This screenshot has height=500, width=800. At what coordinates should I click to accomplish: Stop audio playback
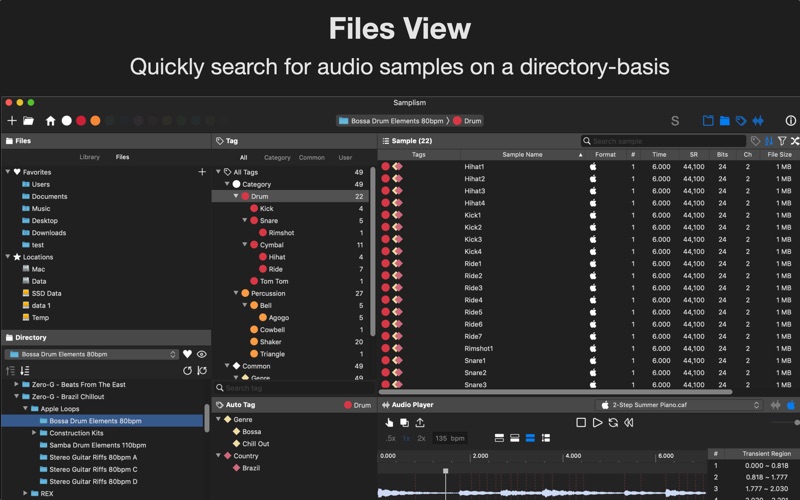tap(581, 422)
